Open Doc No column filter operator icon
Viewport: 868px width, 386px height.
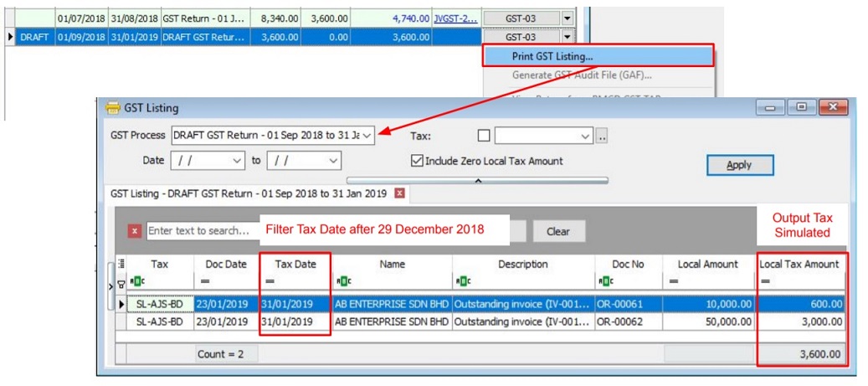(x=604, y=281)
